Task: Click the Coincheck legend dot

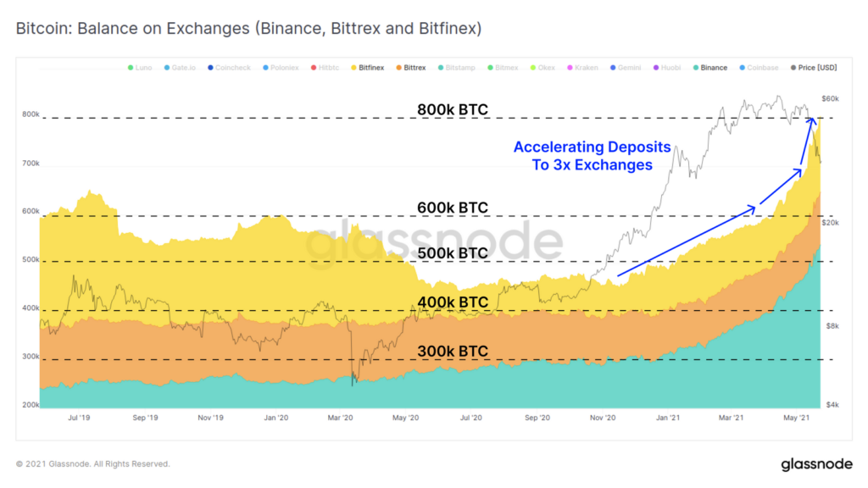Action: click(x=209, y=68)
